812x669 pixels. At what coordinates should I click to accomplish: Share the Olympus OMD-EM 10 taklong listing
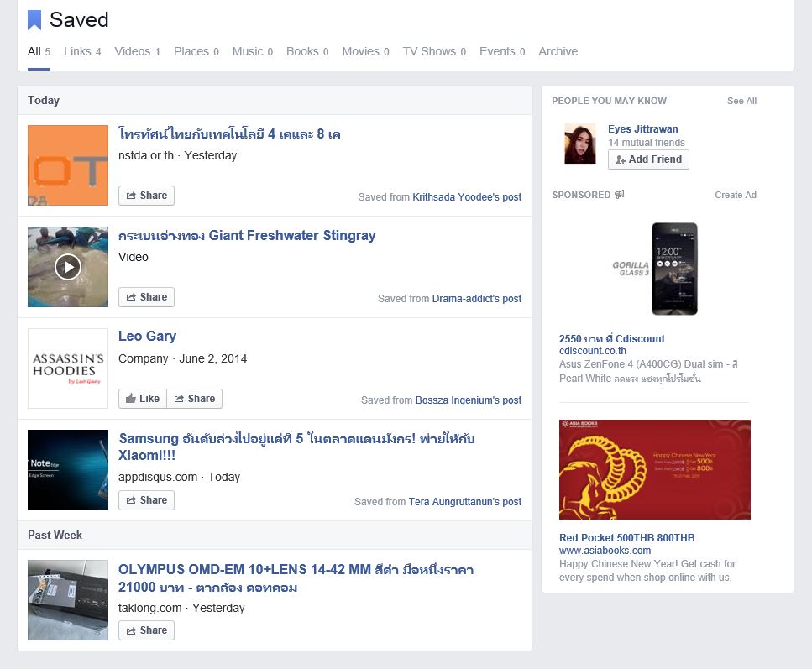click(147, 630)
